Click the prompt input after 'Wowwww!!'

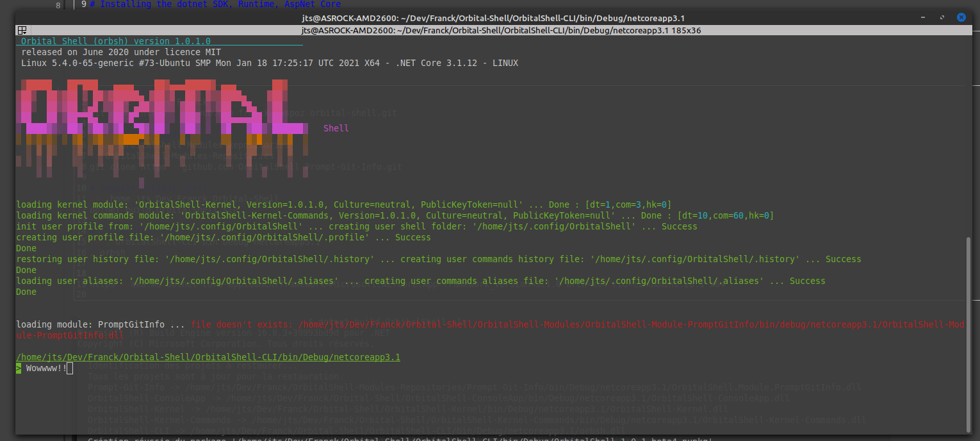pos(70,368)
